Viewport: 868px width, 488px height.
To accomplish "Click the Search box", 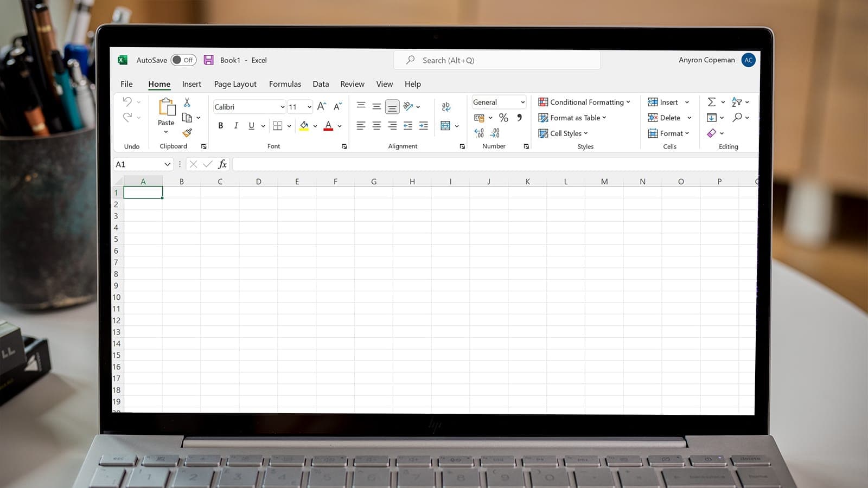I will [497, 60].
